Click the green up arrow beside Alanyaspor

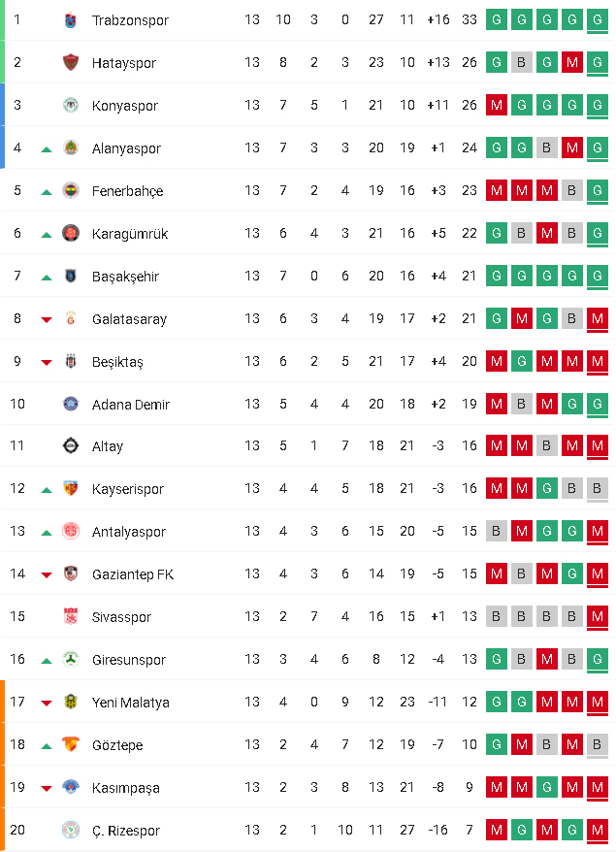47,149
